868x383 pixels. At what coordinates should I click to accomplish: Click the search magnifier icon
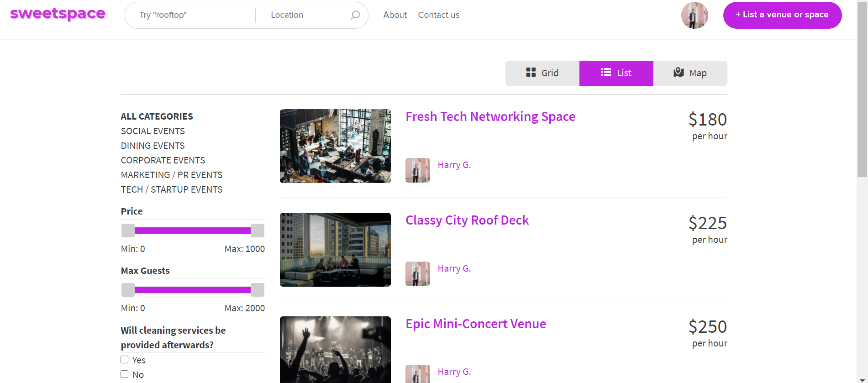pos(355,15)
